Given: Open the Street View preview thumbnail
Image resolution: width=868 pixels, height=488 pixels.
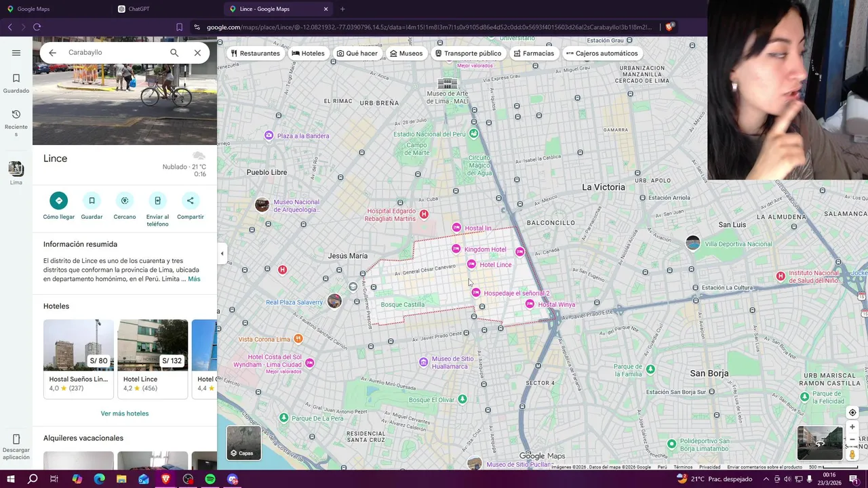Looking at the screenshot, I should pyautogui.click(x=820, y=443).
